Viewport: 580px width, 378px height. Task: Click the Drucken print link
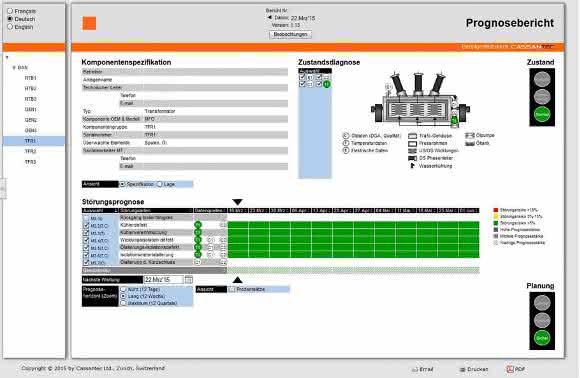coord(474,369)
